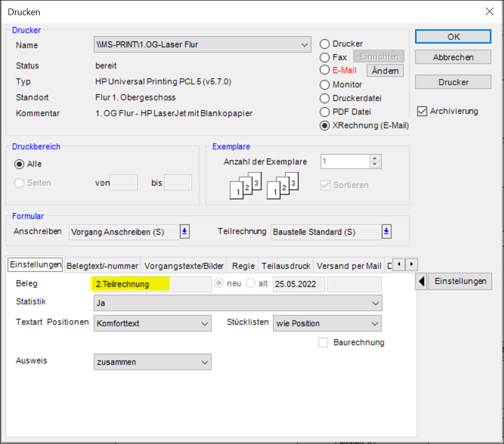Expand the Statistik dropdown
This screenshot has height=444, width=504.
click(375, 303)
